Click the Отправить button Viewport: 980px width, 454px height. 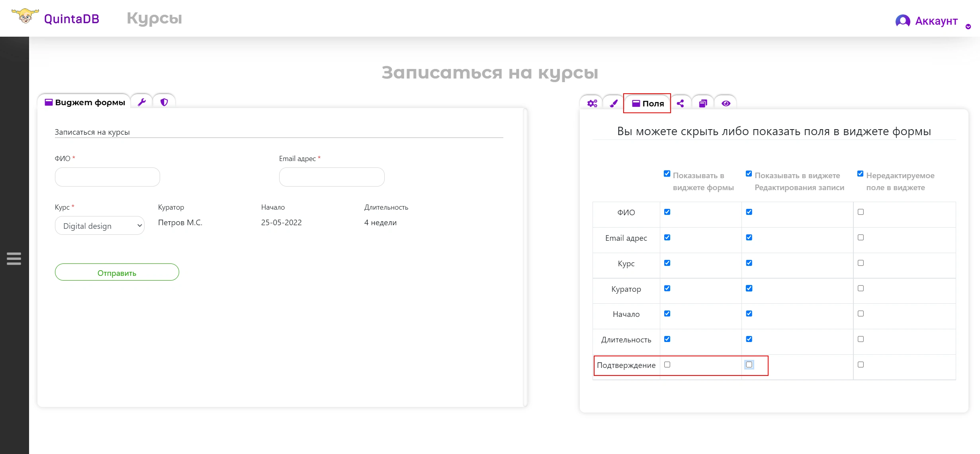[117, 272]
